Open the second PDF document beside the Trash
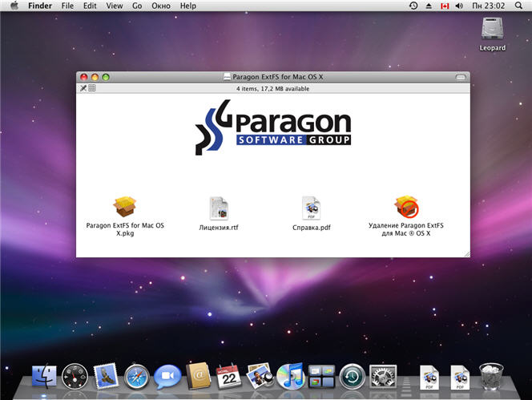532x400 pixels. (x=460, y=378)
